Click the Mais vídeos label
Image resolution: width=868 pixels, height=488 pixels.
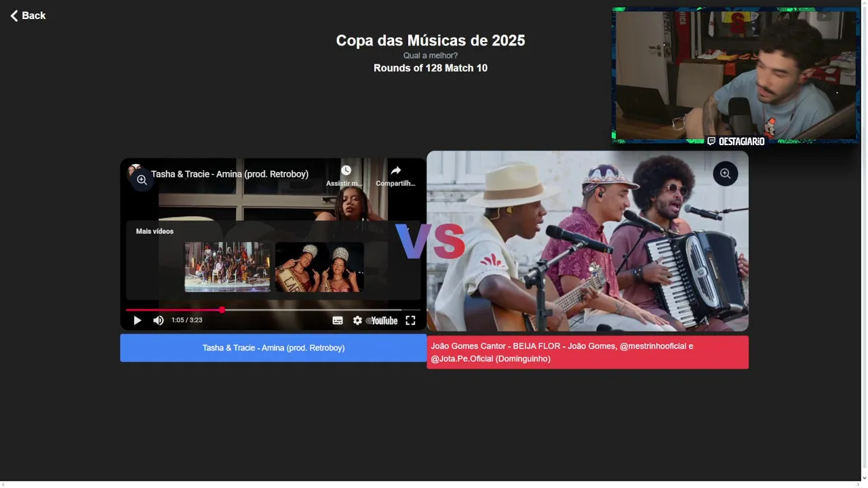tap(155, 231)
